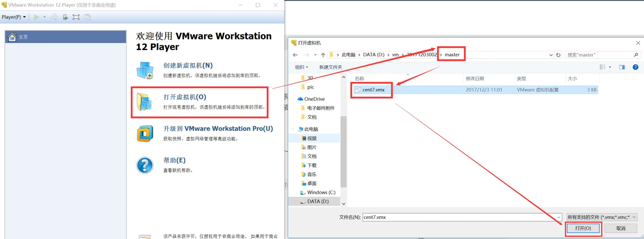The image size is (644, 239).
Task: Click the Unity mode toolbar icon
Action: coord(87,17)
